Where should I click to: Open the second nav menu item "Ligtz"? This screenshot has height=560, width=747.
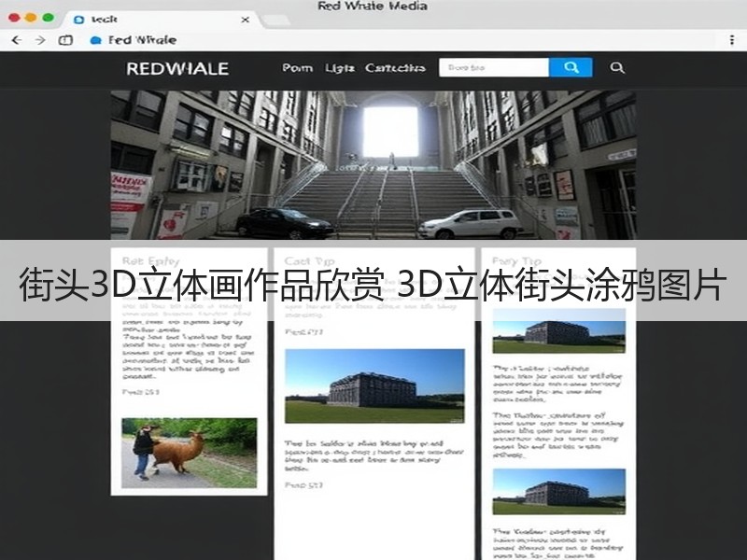click(x=340, y=68)
